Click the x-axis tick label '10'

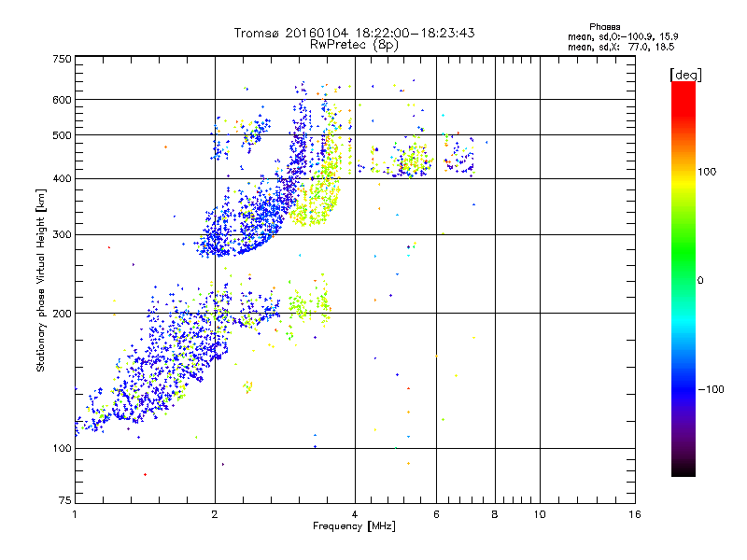coord(540,514)
